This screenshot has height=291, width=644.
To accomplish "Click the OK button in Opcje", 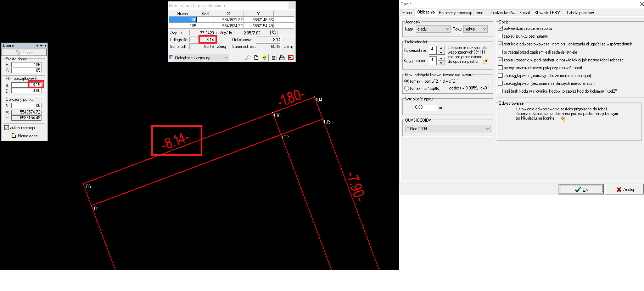I will coord(581,190).
